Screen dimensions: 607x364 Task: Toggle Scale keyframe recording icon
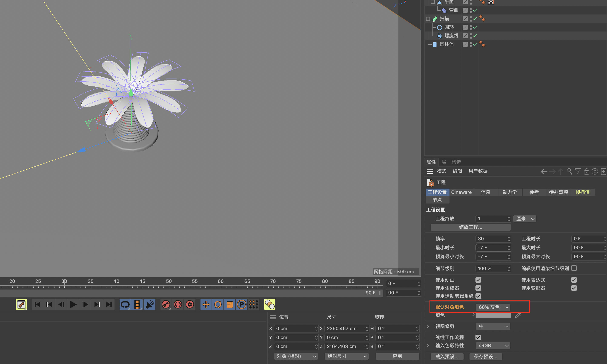[x=230, y=304]
